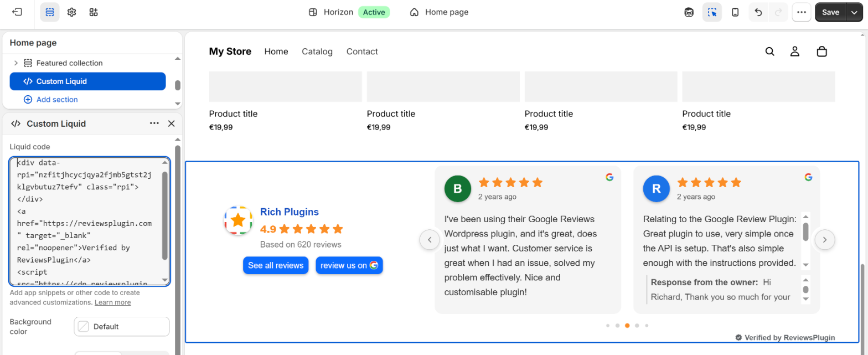This screenshot has height=355, width=868.
Task: Open the store account icon
Action: 795,52
